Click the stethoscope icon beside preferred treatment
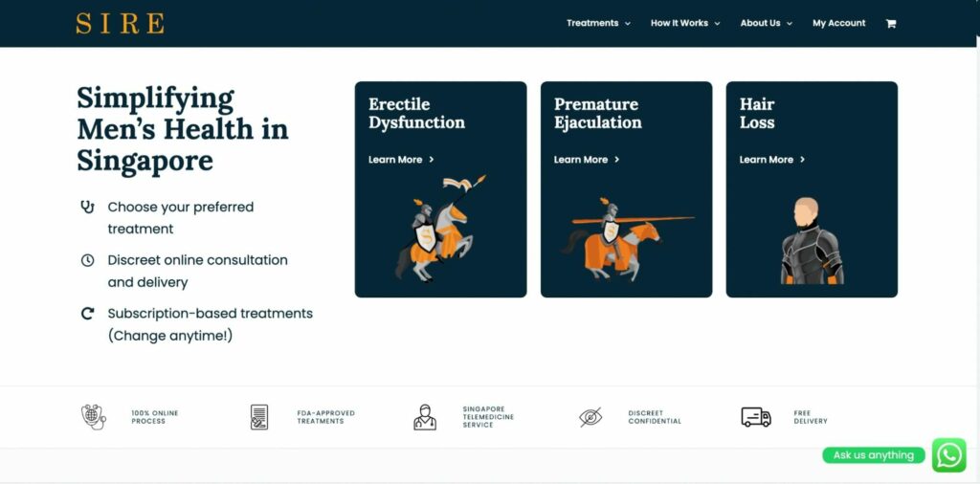Image resolution: width=980 pixels, height=484 pixels. [87, 207]
